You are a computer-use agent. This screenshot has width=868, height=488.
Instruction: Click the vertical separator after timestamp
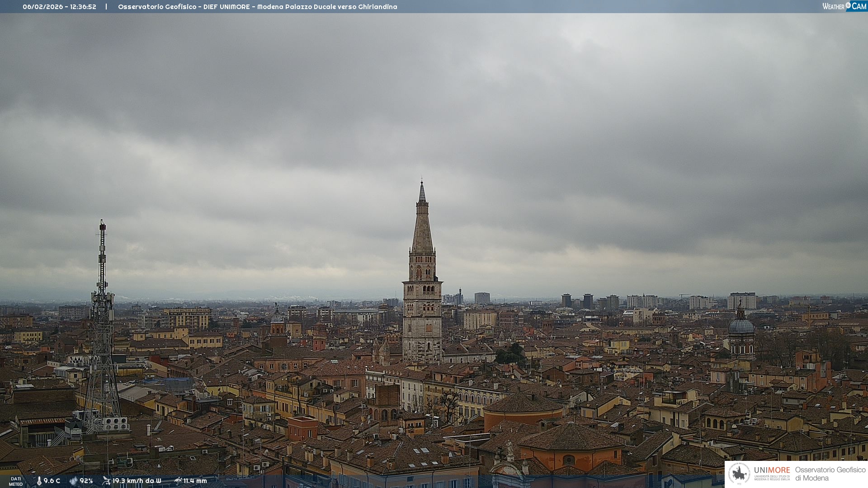106,7
